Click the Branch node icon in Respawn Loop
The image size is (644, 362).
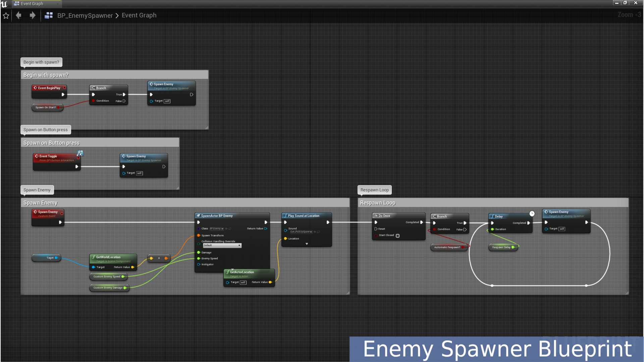pos(434,216)
